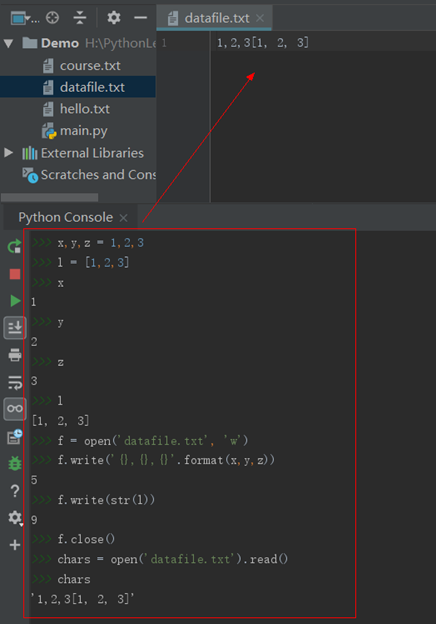
Task: Toggle the Scroll to End icon
Action: pos(15,328)
